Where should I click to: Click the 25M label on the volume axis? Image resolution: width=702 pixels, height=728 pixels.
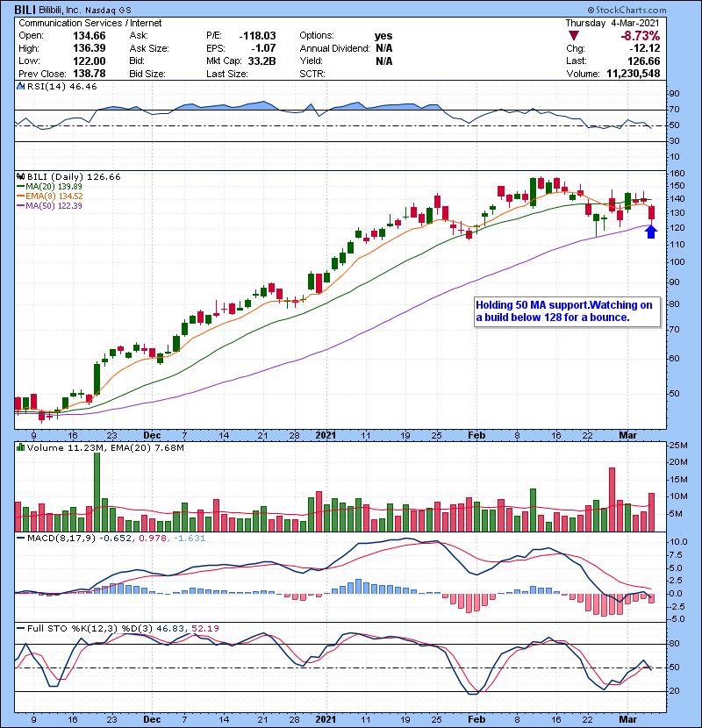coord(677,446)
